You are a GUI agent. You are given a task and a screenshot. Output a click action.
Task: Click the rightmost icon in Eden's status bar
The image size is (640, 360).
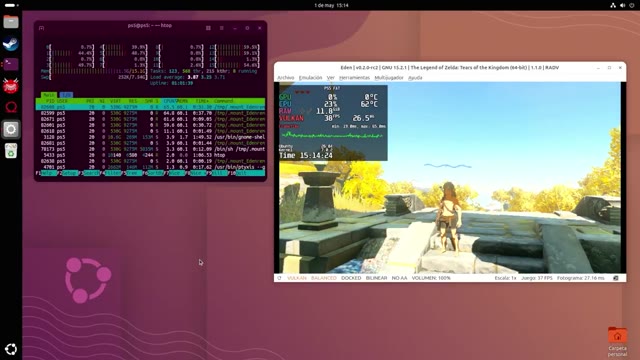pos(616,278)
